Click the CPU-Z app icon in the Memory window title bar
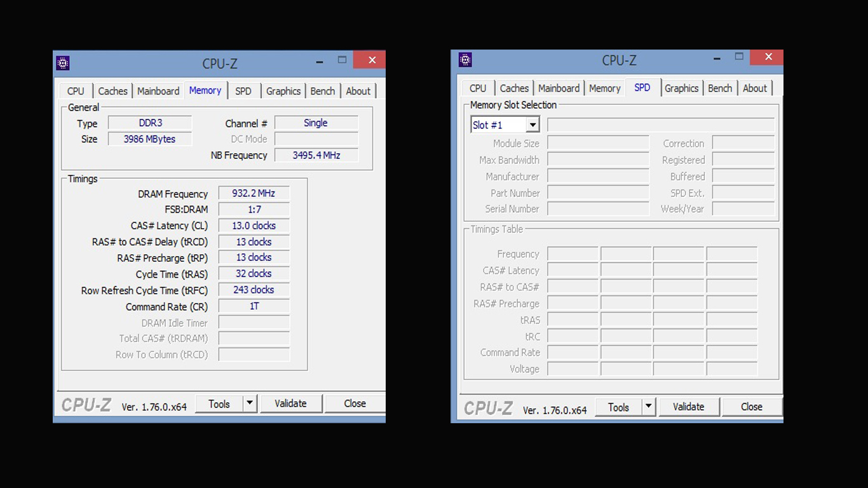Screen dimensions: 868x488 pos(62,63)
